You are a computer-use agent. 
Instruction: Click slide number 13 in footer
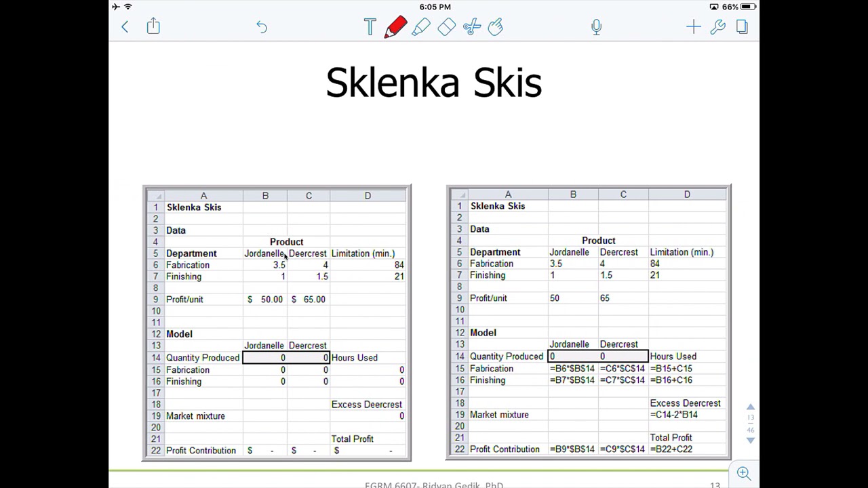[715, 485]
